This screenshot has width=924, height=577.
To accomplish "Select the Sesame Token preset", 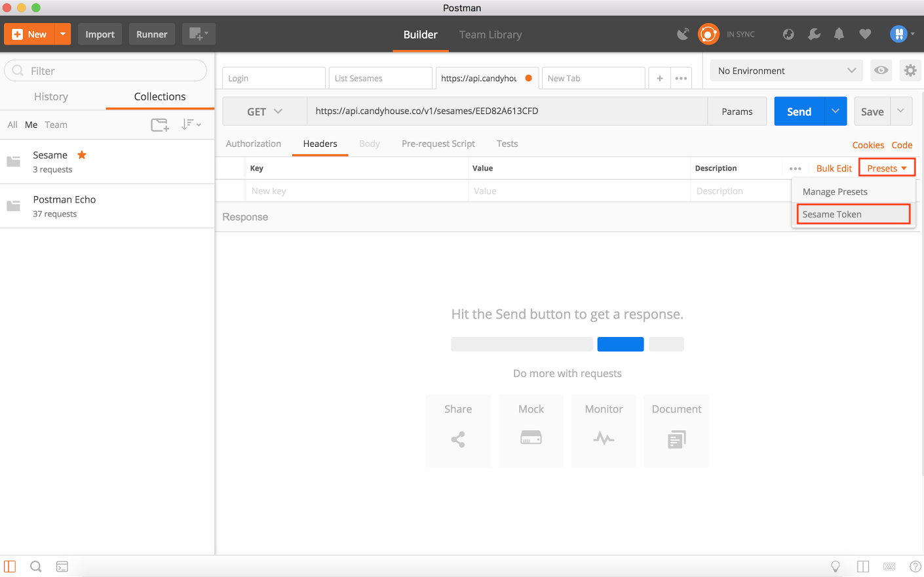I will (x=853, y=214).
